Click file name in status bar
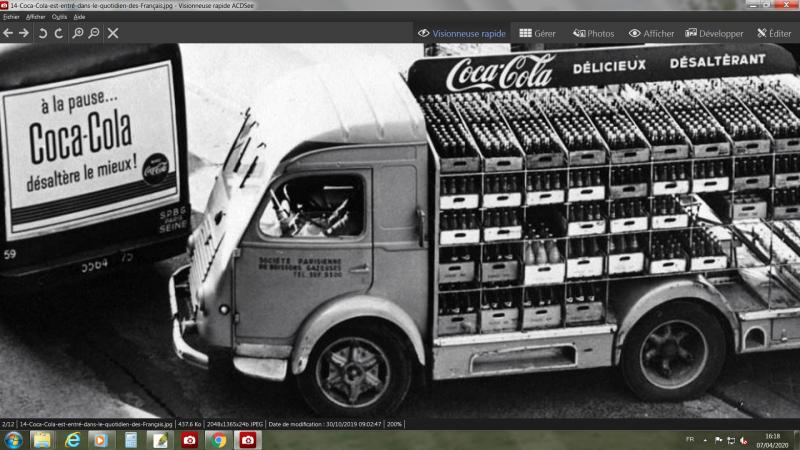This screenshot has width=800, height=450. click(x=96, y=424)
